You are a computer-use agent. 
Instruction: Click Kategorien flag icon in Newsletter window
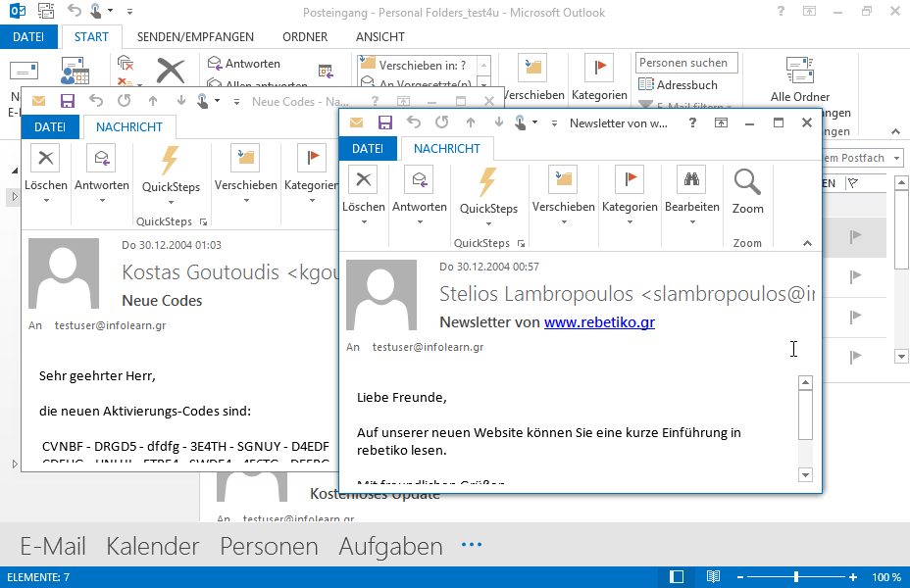[630, 179]
